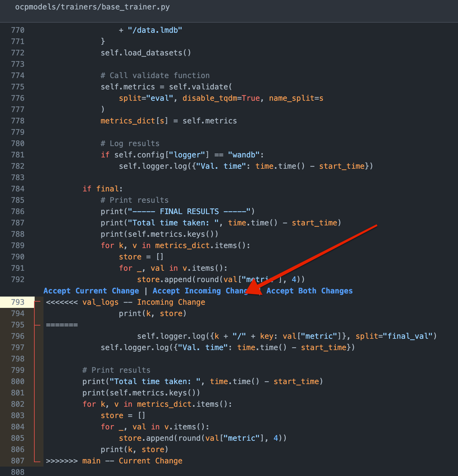Click line number 808 in the gutter
Viewport: 458px width, 476px height.
[18, 472]
